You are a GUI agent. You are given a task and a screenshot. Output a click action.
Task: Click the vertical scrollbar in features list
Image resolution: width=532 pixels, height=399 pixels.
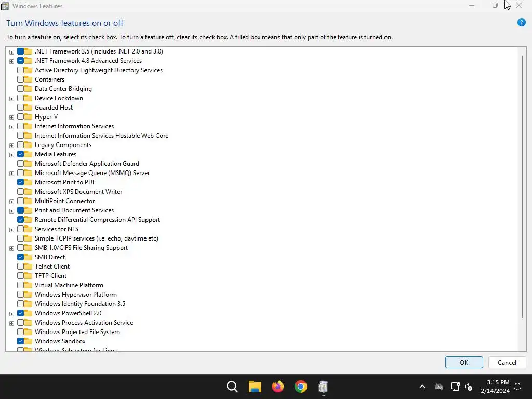(522, 187)
